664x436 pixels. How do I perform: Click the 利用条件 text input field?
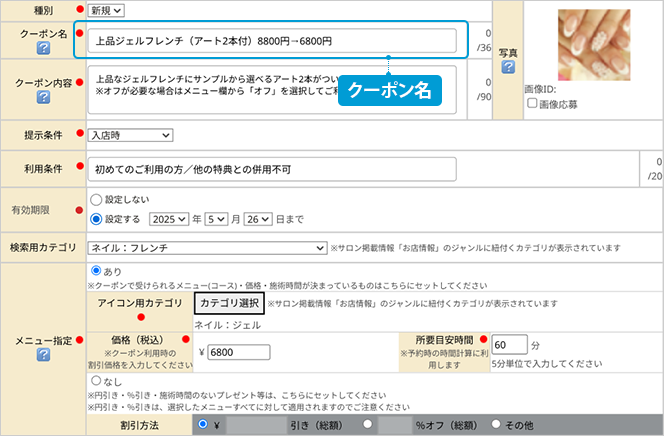358,169
